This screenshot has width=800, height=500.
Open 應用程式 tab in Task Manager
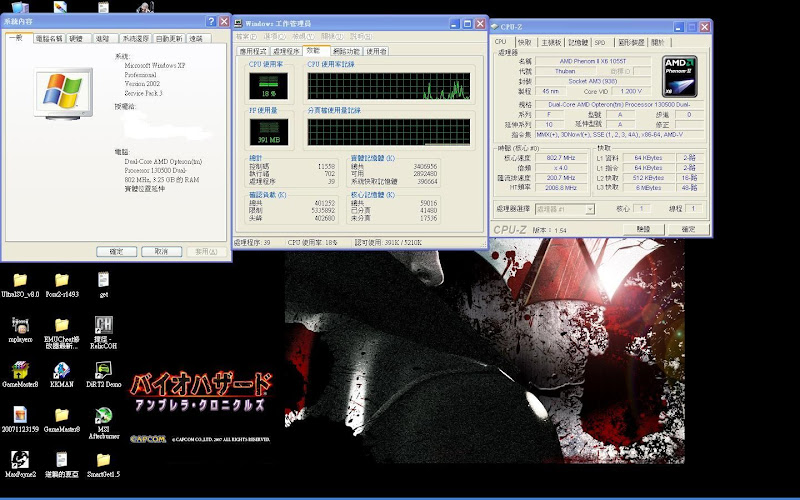coord(253,52)
